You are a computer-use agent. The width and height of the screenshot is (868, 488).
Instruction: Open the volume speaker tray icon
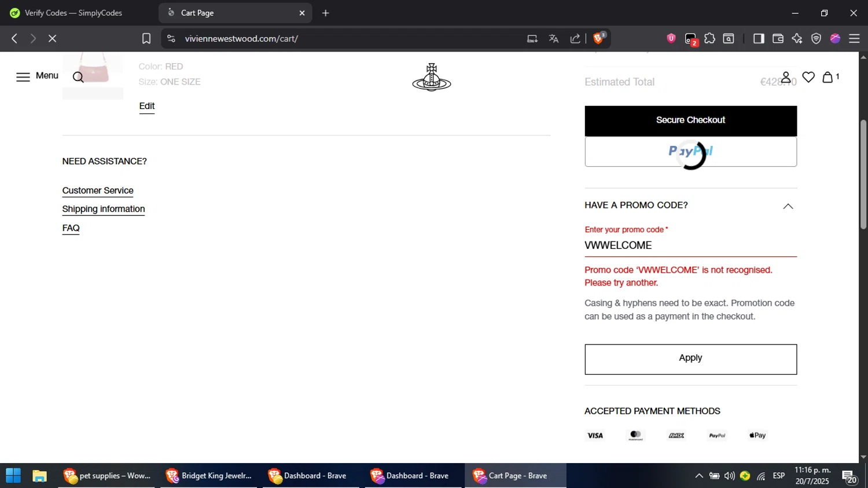pyautogui.click(x=730, y=476)
